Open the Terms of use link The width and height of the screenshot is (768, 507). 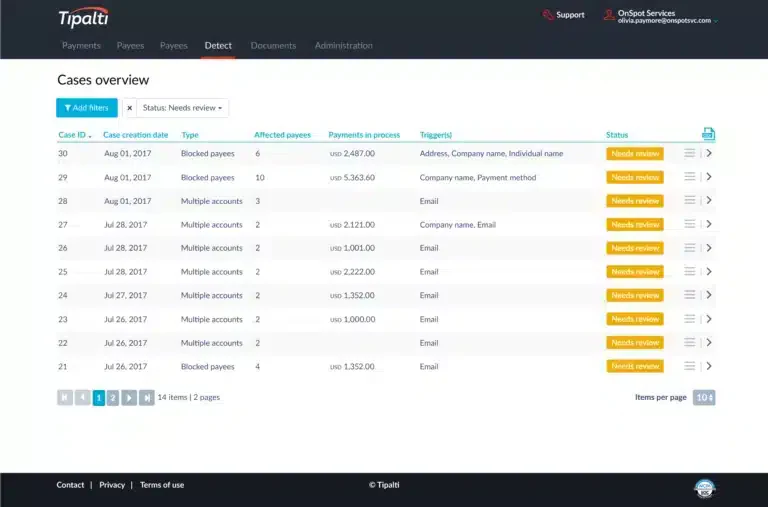[162, 485]
